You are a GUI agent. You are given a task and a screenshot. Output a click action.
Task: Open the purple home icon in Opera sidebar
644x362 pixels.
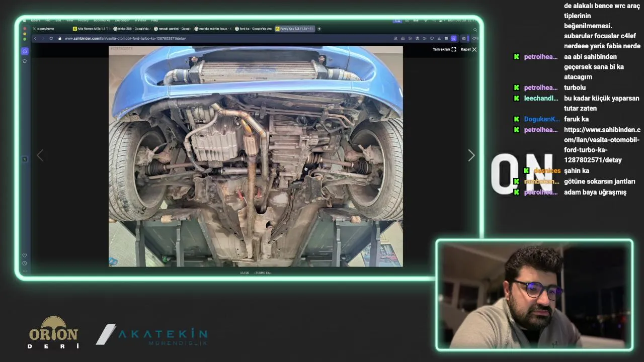25,51
